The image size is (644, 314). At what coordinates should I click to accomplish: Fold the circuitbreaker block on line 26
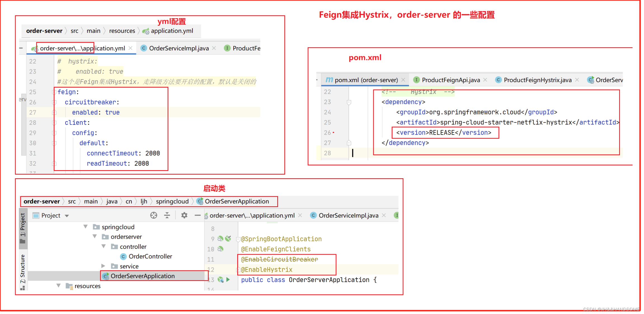(x=55, y=102)
